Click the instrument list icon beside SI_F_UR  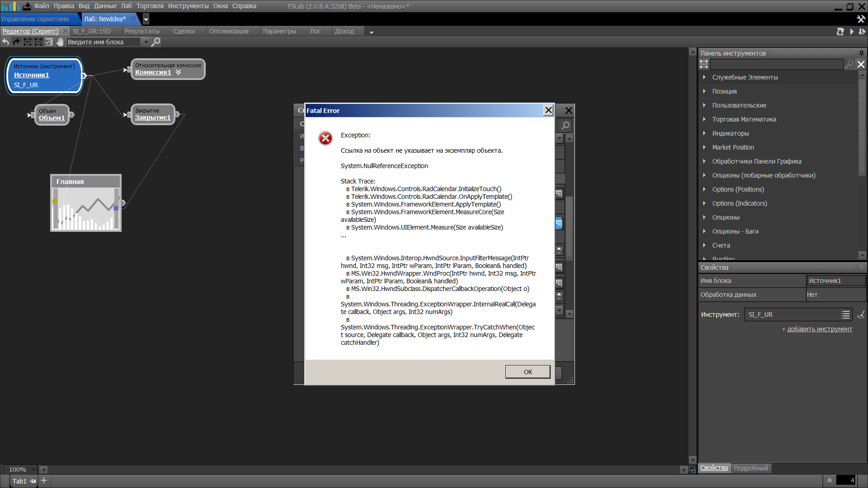coord(845,314)
